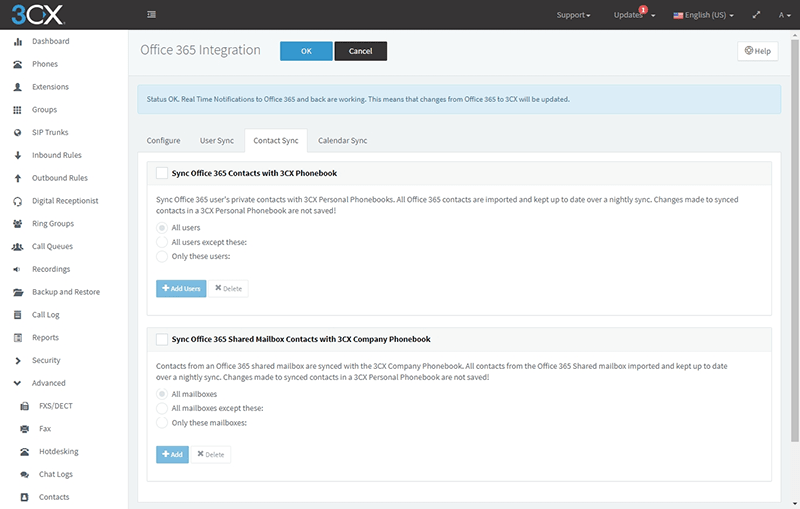Select All mailboxes except these option
Screen dimensions: 800x509
tap(162, 409)
